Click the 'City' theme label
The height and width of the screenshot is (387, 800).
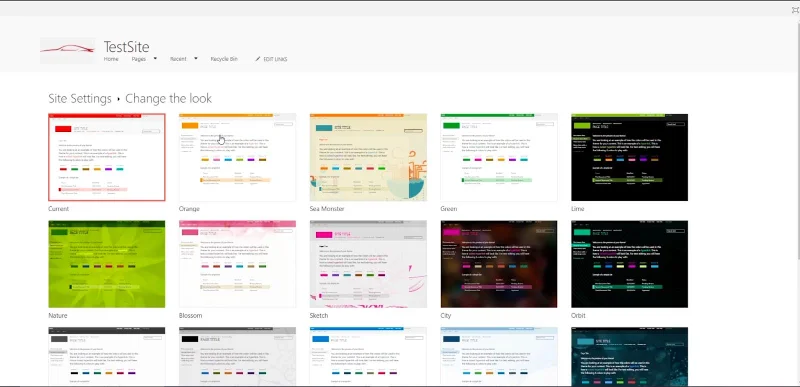tap(446, 316)
